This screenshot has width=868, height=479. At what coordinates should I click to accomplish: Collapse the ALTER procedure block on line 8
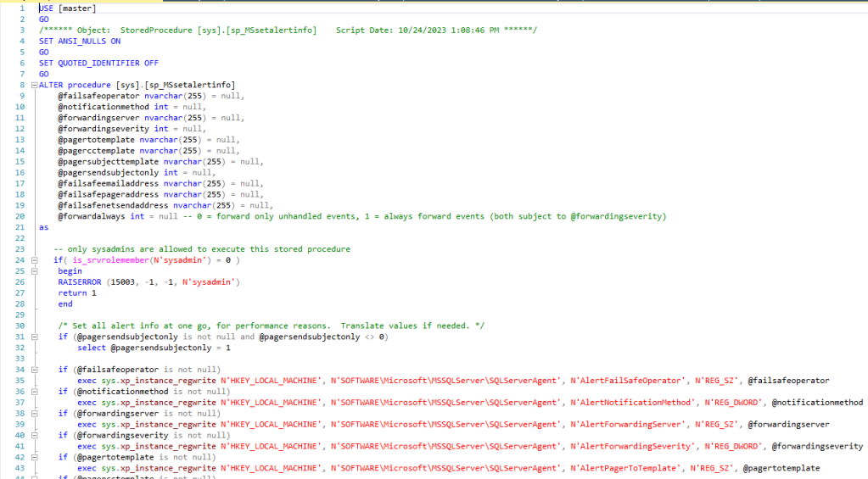(33, 85)
